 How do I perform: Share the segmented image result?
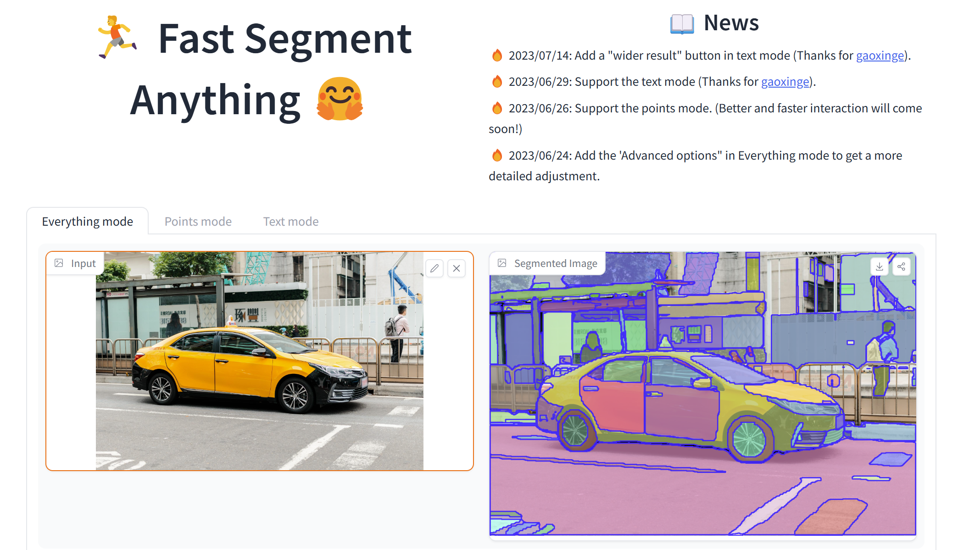click(x=901, y=267)
